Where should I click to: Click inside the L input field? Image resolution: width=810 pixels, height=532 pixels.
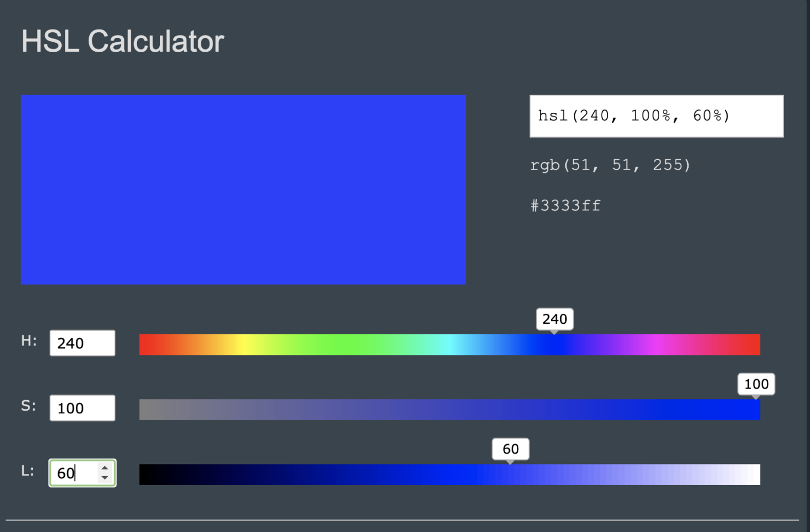(74, 473)
